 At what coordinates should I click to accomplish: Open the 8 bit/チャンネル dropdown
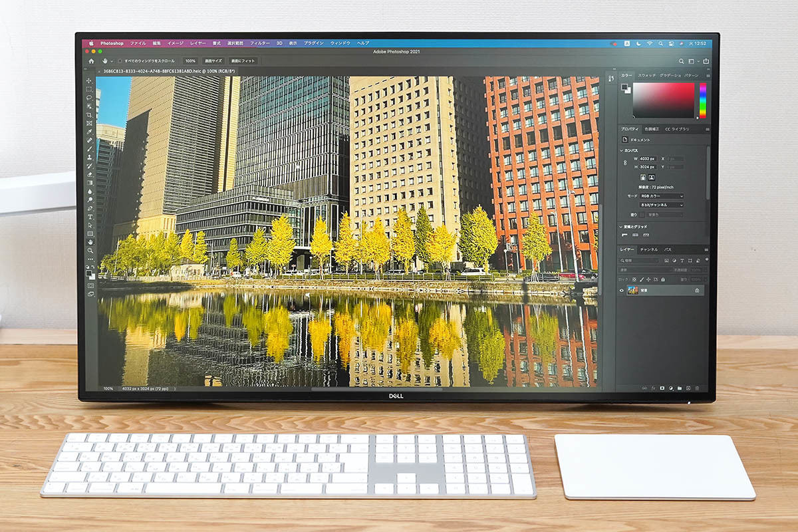point(662,205)
